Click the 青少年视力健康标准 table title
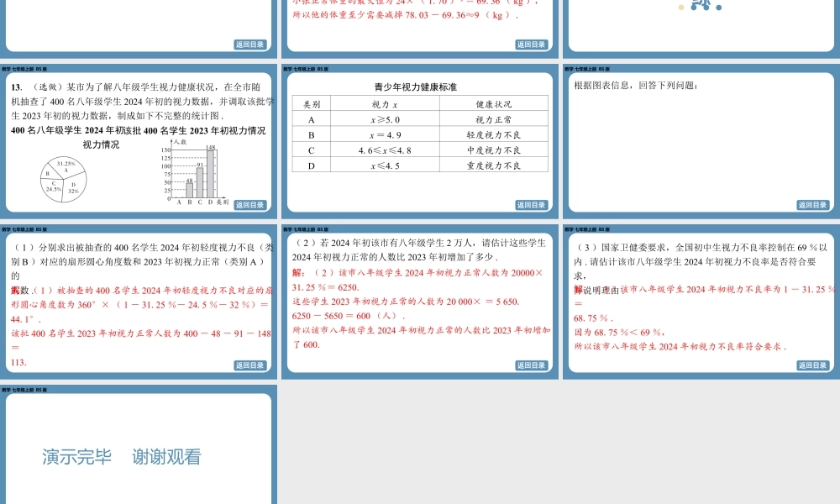The width and height of the screenshot is (840, 504). [416, 87]
